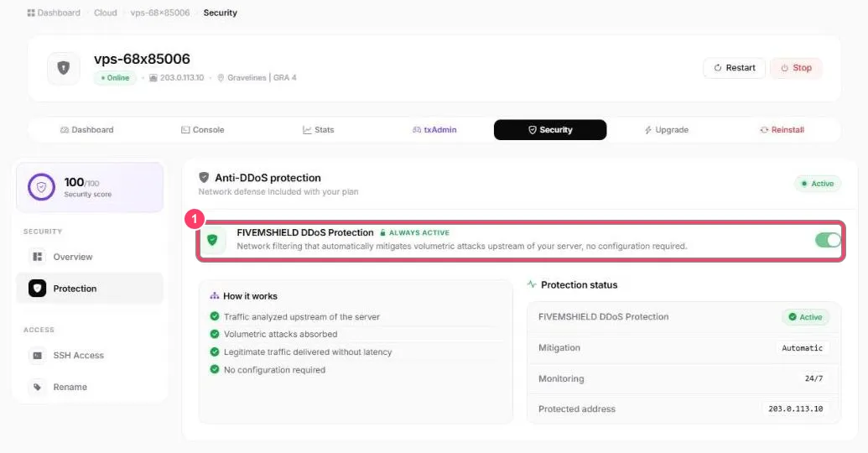Click the Dashboard grid icon in the breadcrumb
Image resolution: width=868 pixels, height=453 pixels.
pyautogui.click(x=31, y=13)
